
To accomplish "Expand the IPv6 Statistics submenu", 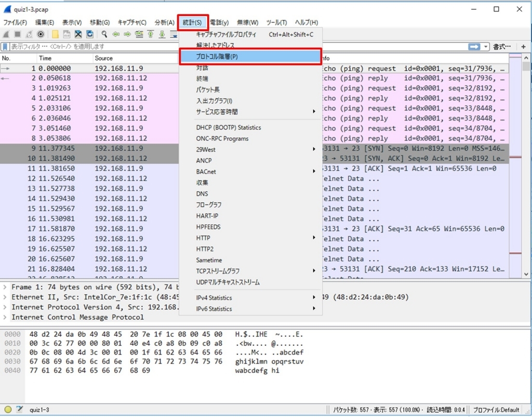I will pos(314,308).
